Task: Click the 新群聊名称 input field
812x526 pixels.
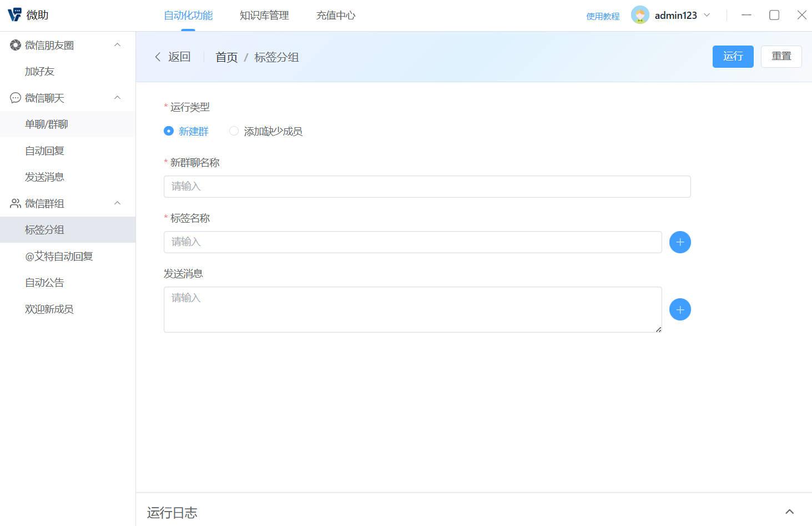Action: coord(426,186)
